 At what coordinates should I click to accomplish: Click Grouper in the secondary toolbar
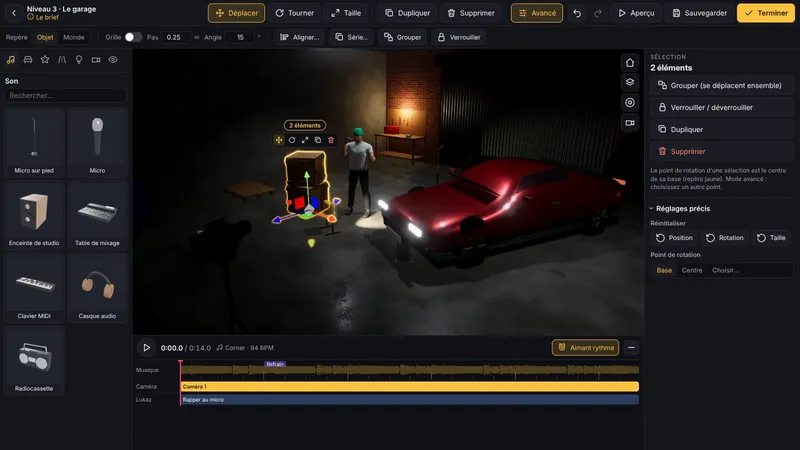pyautogui.click(x=403, y=37)
